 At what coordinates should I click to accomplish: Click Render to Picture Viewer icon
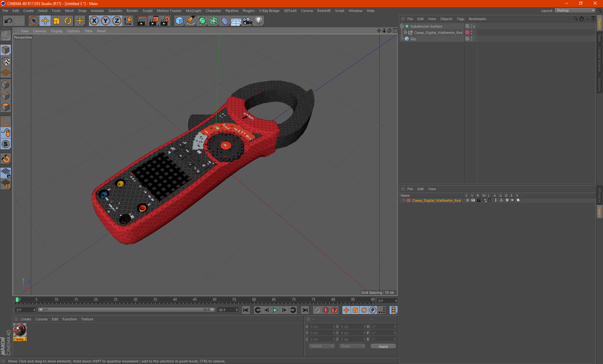pos(153,21)
